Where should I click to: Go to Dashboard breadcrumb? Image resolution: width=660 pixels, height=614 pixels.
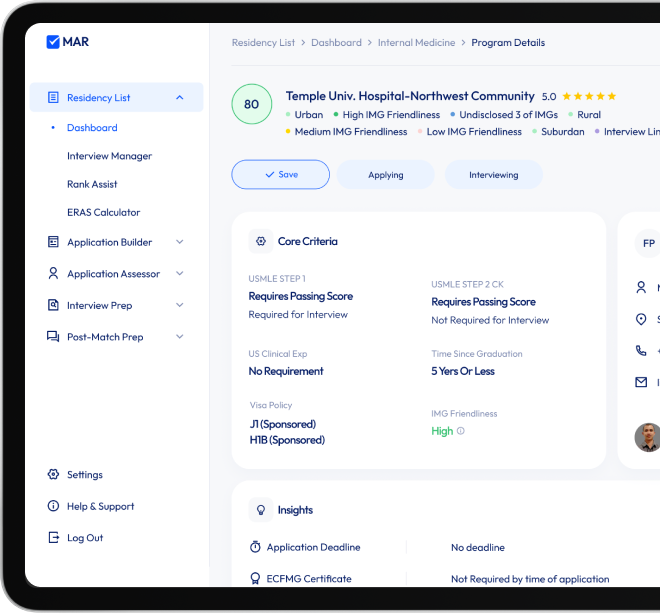click(336, 43)
